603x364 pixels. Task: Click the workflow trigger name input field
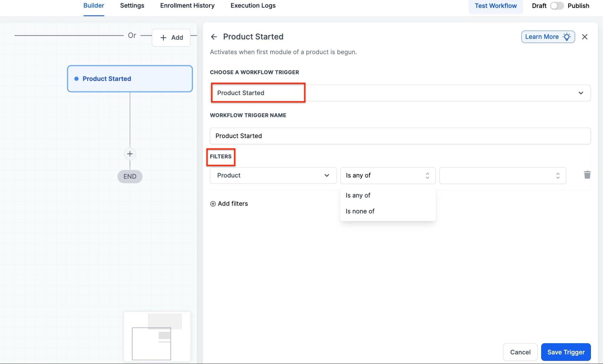tap(400, 136)
